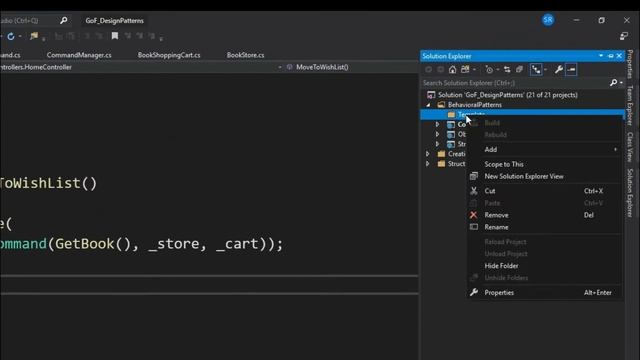Choose Hide Folder in context menu
Screen dimensions: 640x360
tap(545, 266)
